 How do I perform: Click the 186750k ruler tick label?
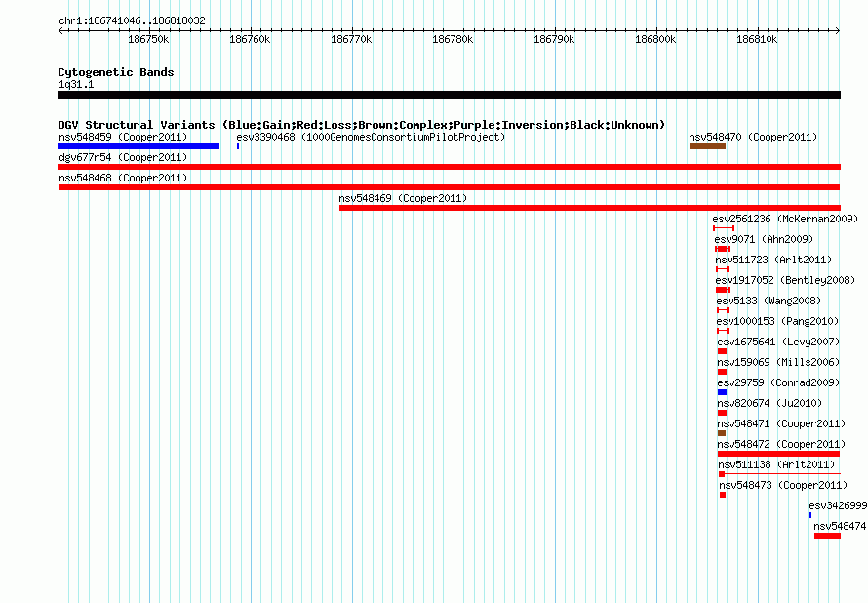148,39
